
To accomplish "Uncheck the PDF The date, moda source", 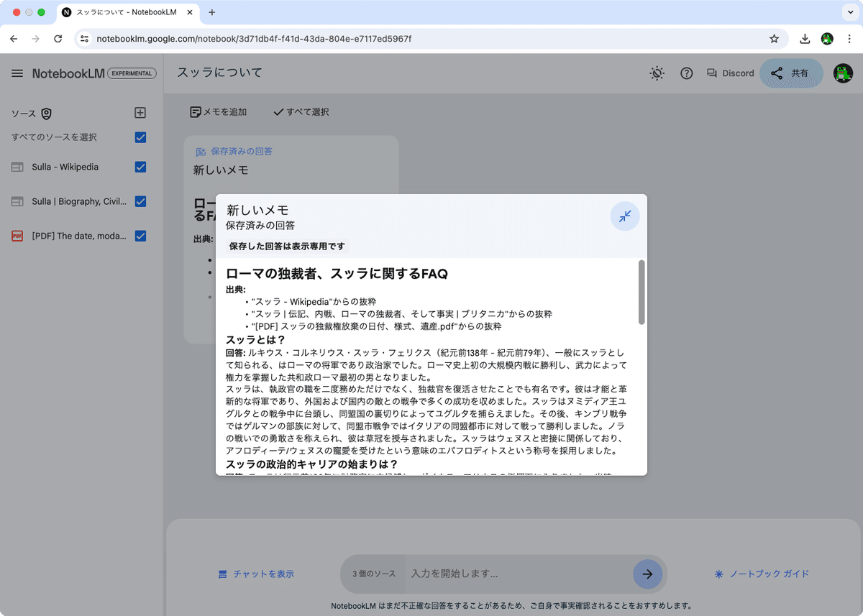I will [x=140, y=236].
